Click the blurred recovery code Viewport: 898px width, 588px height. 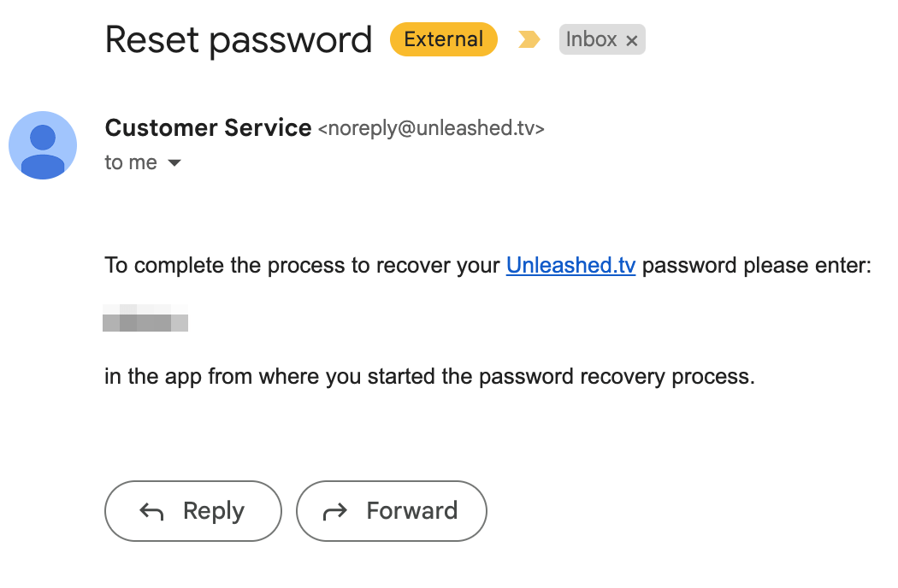(145, 318)
